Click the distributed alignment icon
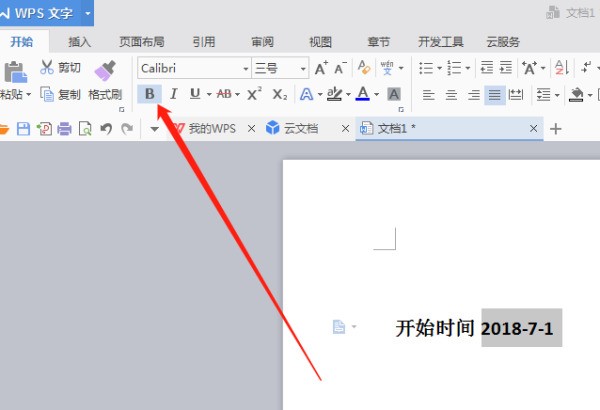Screen dimensions: 600x410 tap(516, 95)
